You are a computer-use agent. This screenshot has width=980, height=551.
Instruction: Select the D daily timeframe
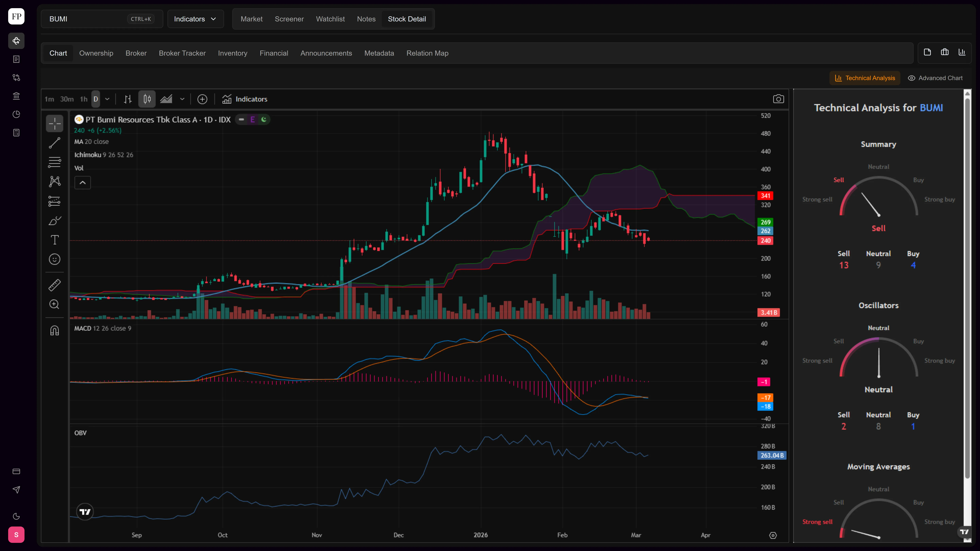pos(95,99)
